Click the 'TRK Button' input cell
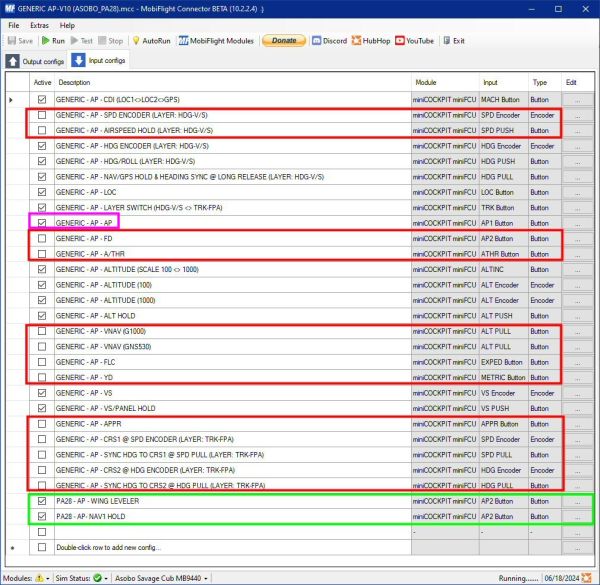 tap(504, 208)
